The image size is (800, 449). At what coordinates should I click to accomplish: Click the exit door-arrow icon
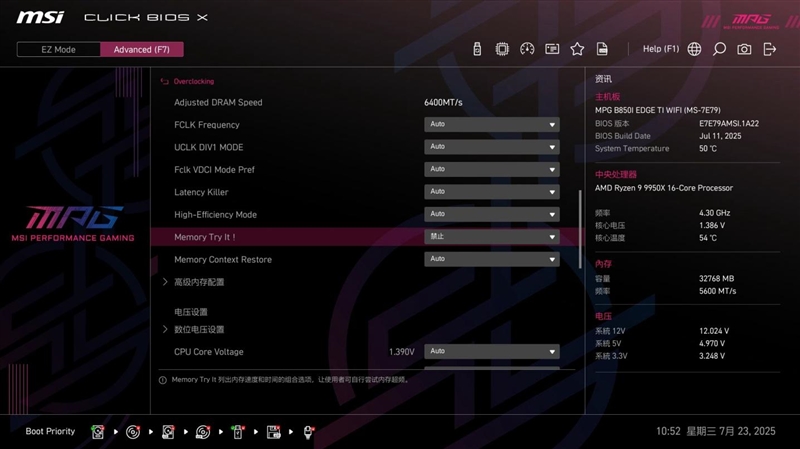pos(769,49)
